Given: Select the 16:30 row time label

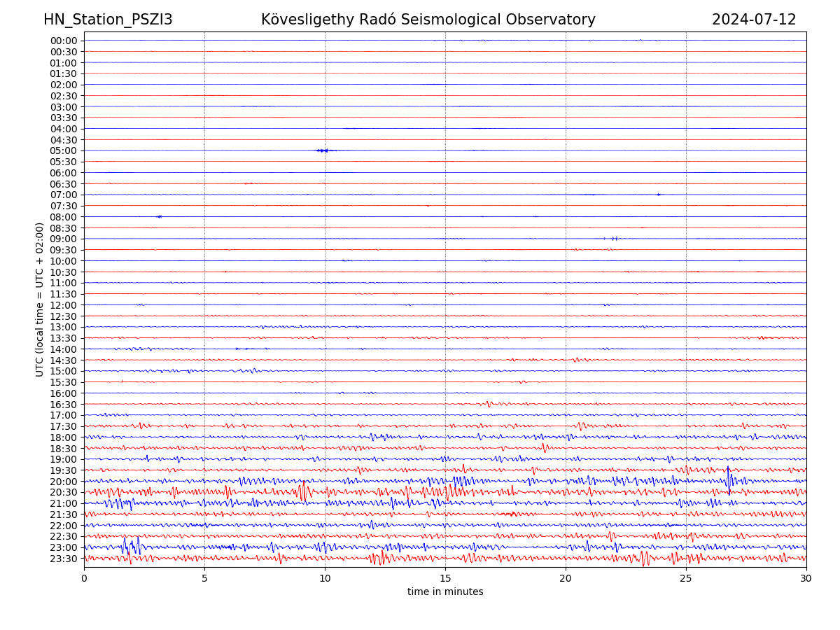Looking at the screenshot, I should click(x=64, y=405).
